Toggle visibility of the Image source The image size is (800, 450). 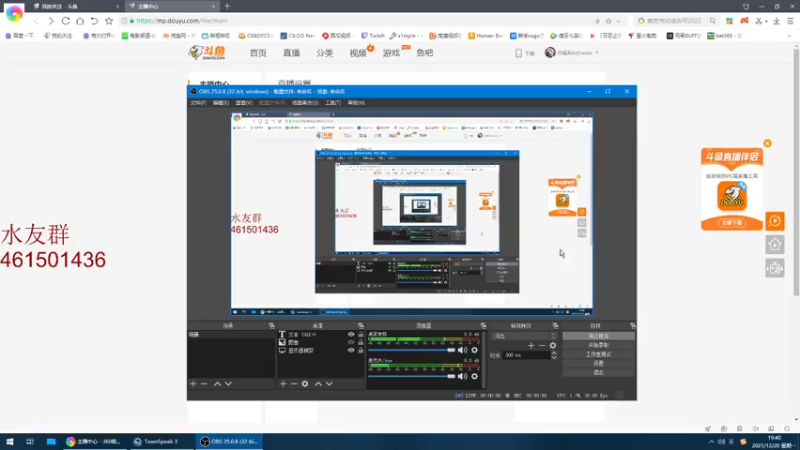351,342
